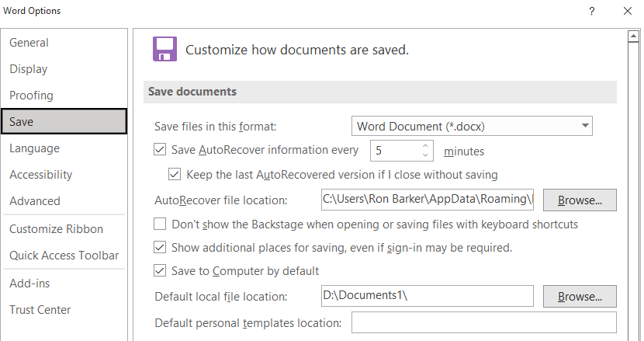644x341 pixels.
Task: Browse for Default local file location
Action: click(x=580, y=297)
